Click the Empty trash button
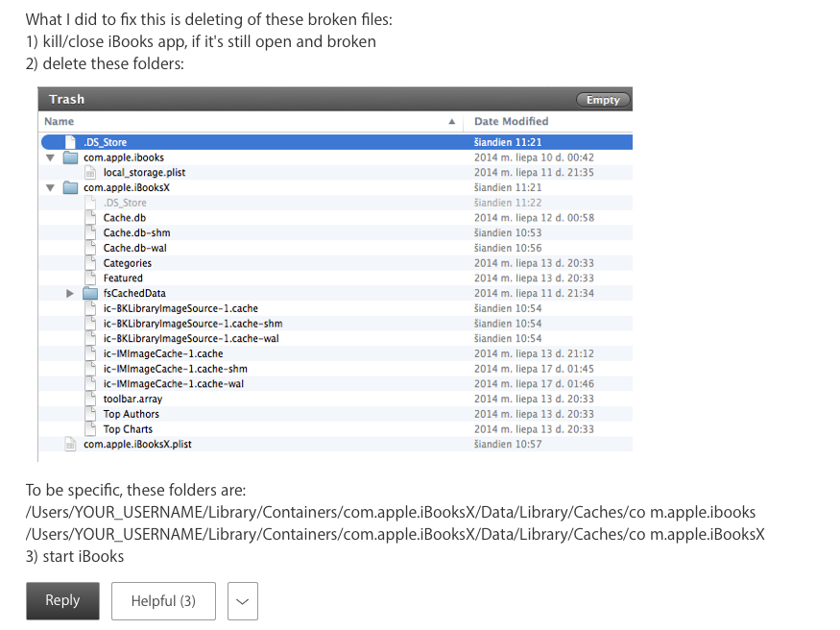 pos(603,100)
